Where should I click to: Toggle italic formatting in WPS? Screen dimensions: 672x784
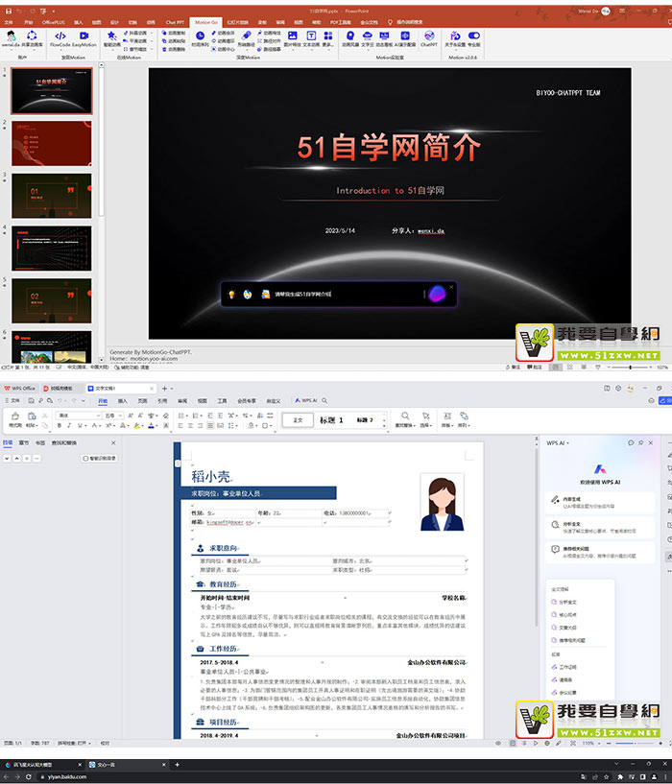pos(69,425)
